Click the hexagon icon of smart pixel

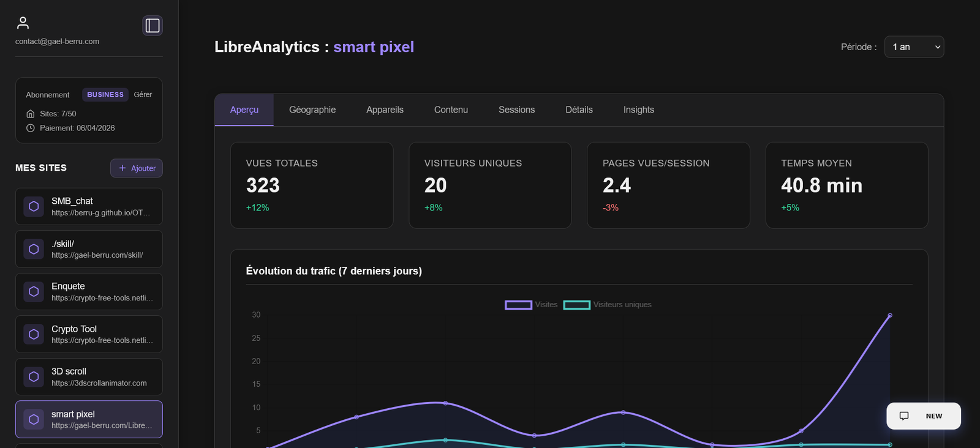(x=34, y=419)
